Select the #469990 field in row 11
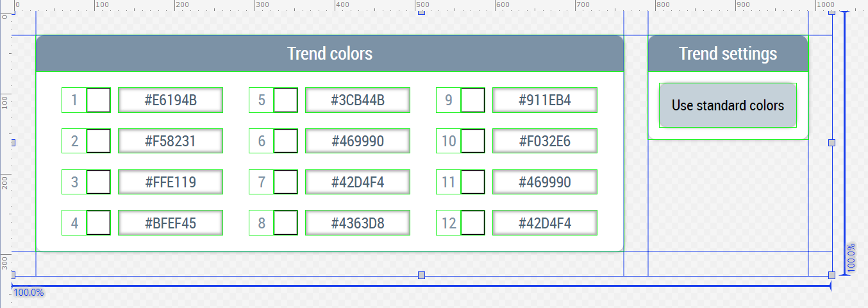Image resolution: width=868 pixels, height=308 pixels. coord(545,182)
